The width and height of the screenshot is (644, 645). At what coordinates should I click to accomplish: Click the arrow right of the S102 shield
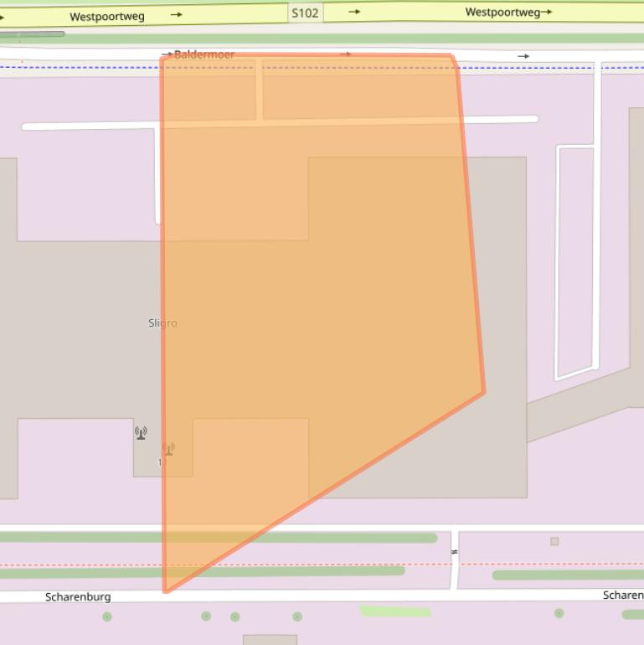(354, 12)
